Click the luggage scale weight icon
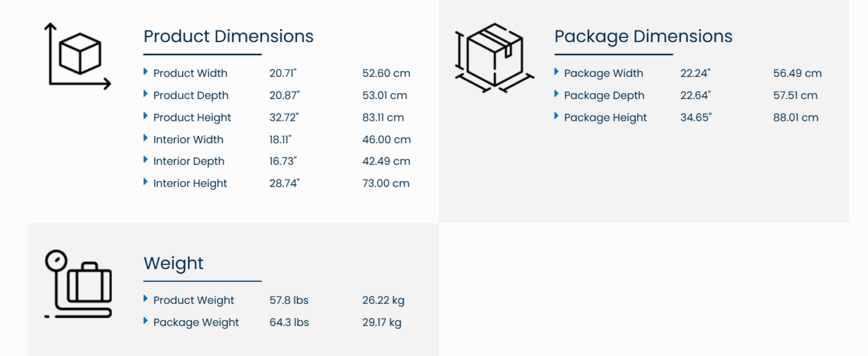Image resolution: width=868 pixels, height=356 pixels. click(79, 285)
